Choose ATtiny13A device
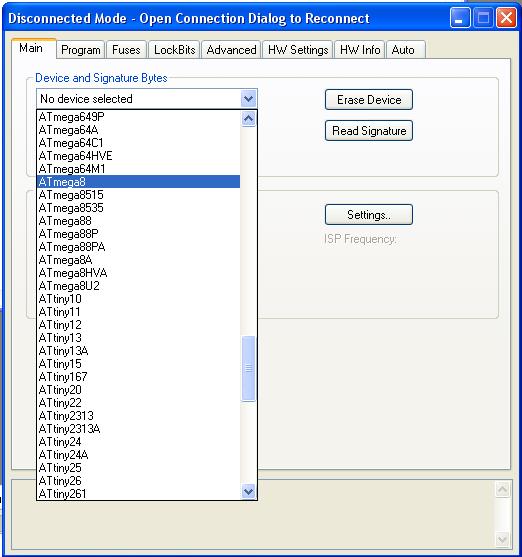Image resolution: width=522 pixels, height=557 pixels. pyautogui.click(x=139, y=351)
